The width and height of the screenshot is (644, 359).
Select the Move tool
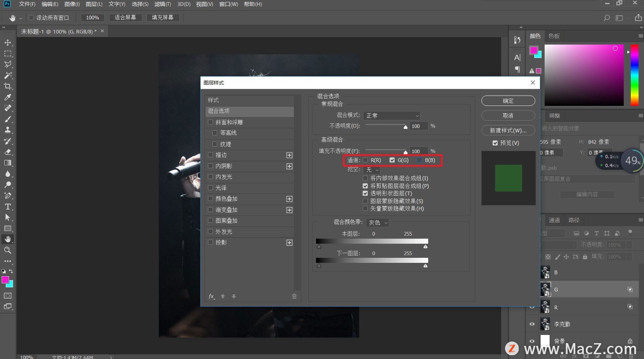pos(8,43)
